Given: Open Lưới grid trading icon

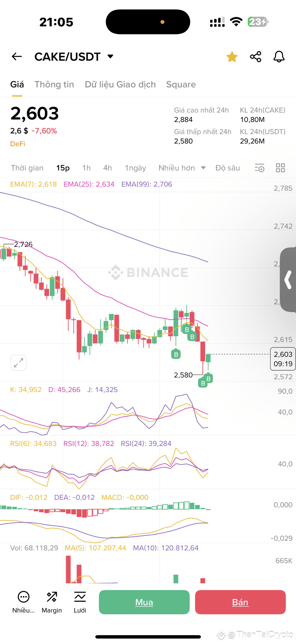Looking at the screenshot, I should tap(80, 602).
